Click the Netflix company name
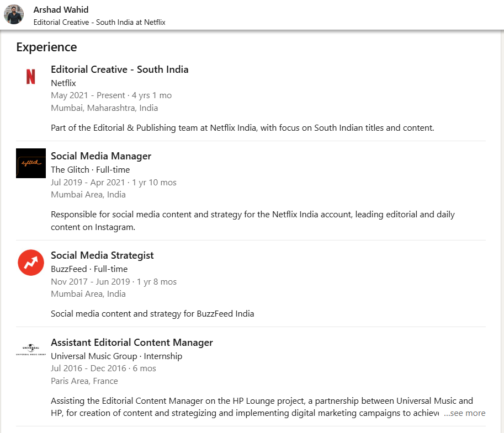Image resolution: width=504 pixels, height=433 pixels. point(63,83)
